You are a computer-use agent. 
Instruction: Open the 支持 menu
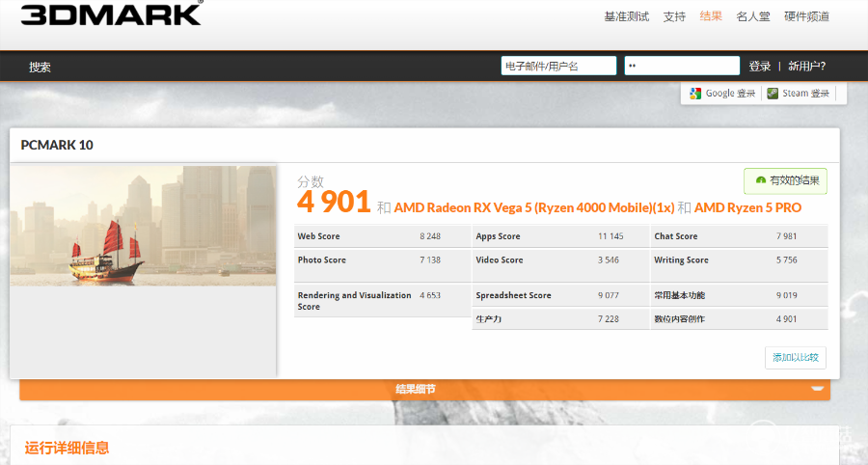pos(674,16)
